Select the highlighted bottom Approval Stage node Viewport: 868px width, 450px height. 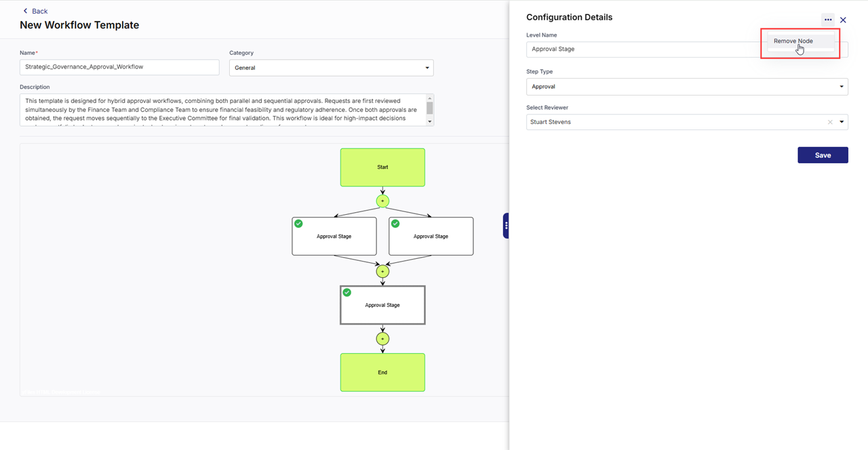point(382,305)
